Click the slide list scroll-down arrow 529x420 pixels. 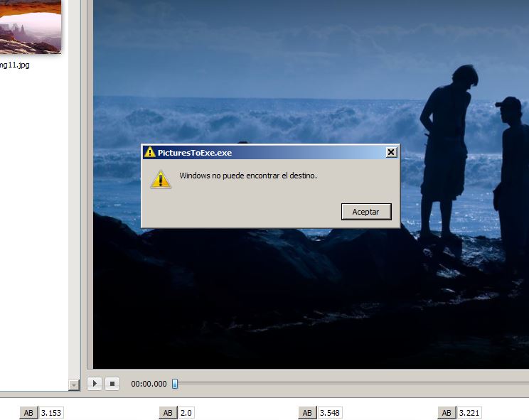point(73,384)
